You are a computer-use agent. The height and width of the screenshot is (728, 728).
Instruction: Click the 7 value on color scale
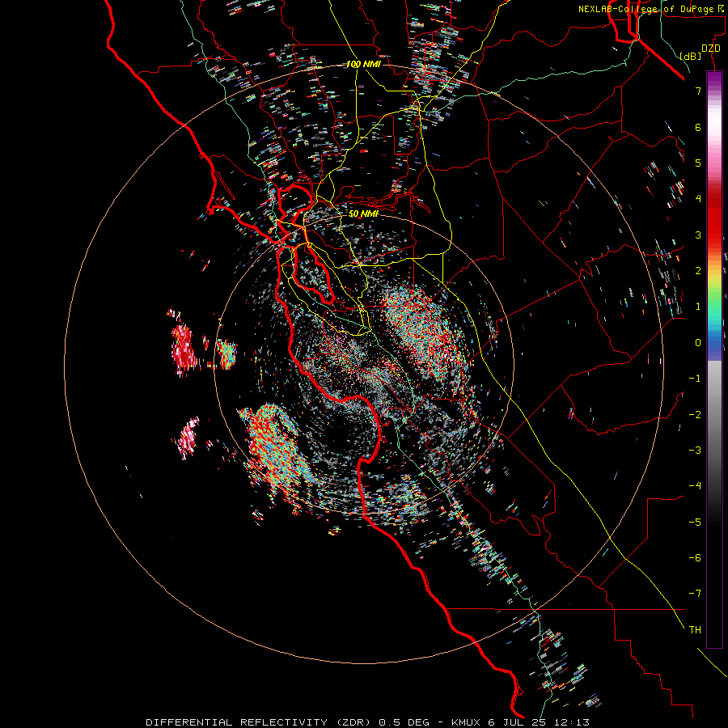point(698,91)
